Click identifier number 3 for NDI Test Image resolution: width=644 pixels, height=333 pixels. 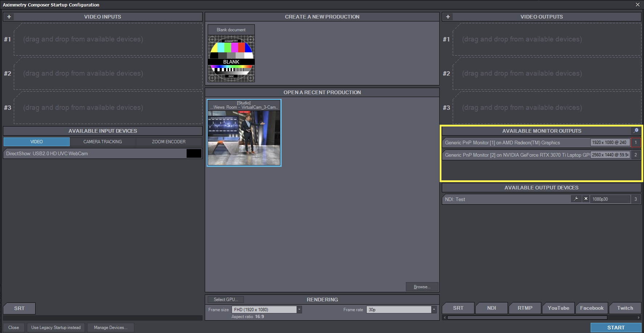[x=636, y=199]
